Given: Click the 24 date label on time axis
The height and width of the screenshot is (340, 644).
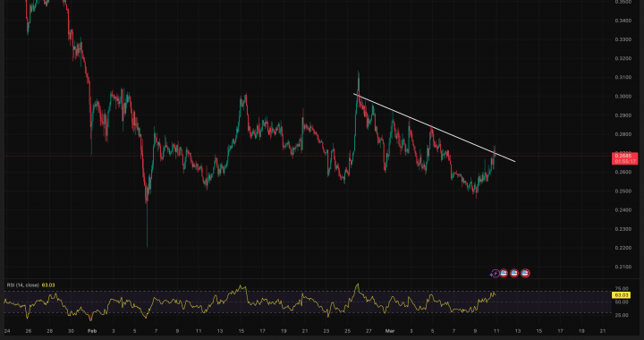Looking at the screenshot, I should [x=7, y=330].
